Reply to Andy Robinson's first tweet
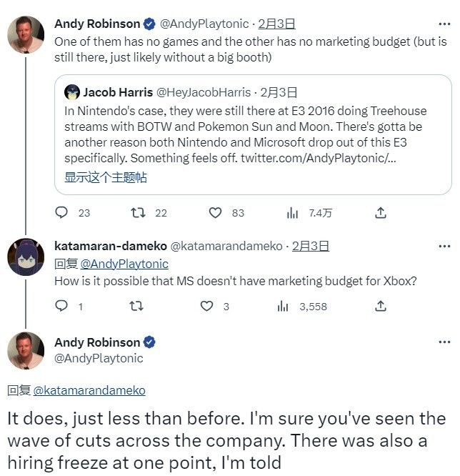Viewport: 460px width, 476px height. 61,213
